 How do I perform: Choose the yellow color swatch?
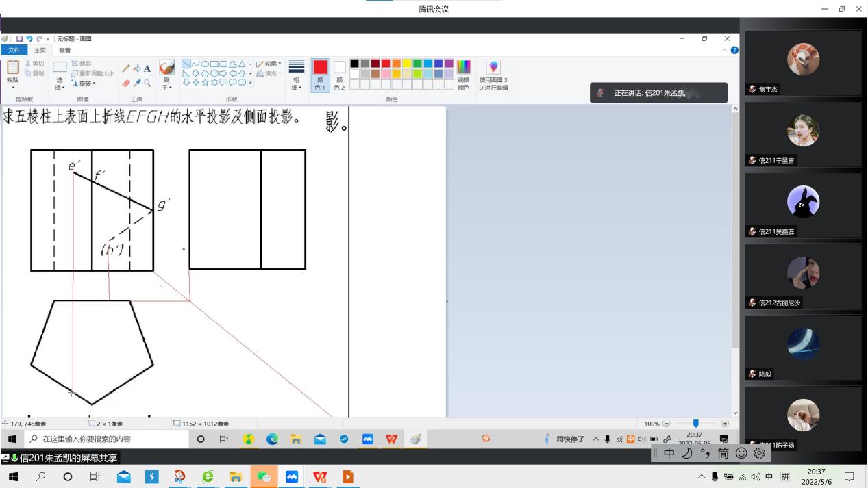(x=407, y=64)
